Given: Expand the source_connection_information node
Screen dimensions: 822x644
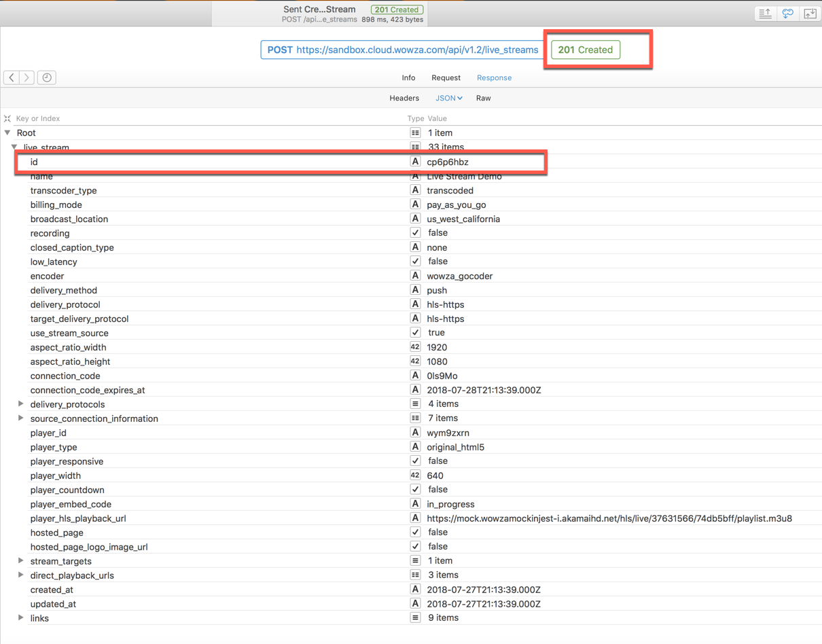Looking at the screenshot, I should [x=21, y=418].
